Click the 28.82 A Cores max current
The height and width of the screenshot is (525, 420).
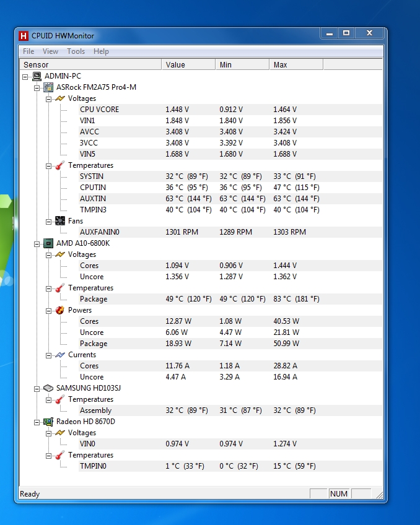tap(285, 366)
